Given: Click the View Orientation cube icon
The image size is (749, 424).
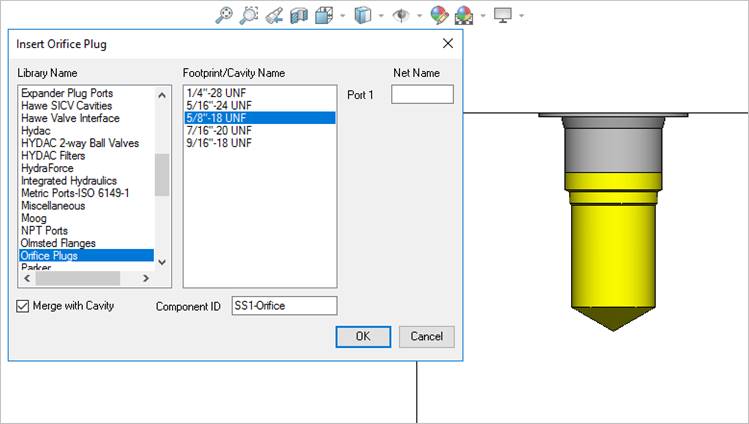Looking at the screenshot, I should pos(324,16).
